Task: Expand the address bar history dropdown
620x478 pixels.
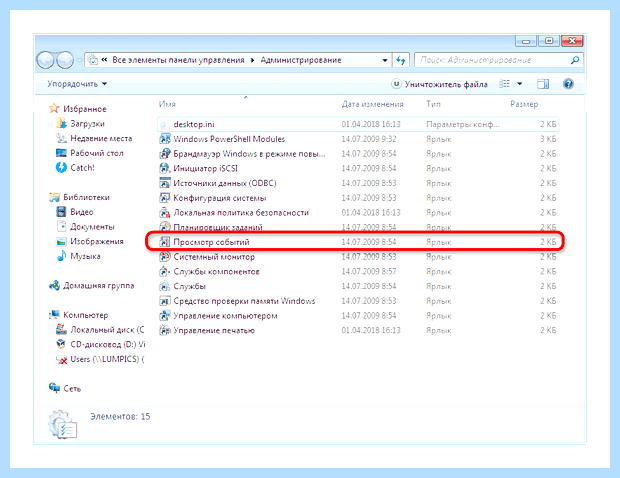Action: [385, 60]
